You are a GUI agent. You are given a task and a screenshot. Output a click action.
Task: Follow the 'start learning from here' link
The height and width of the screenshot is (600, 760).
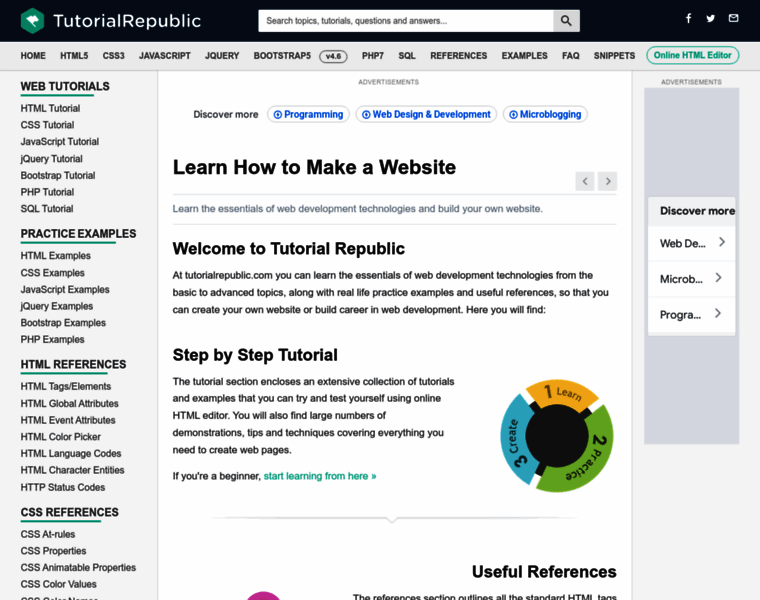(x=320, y=476)
